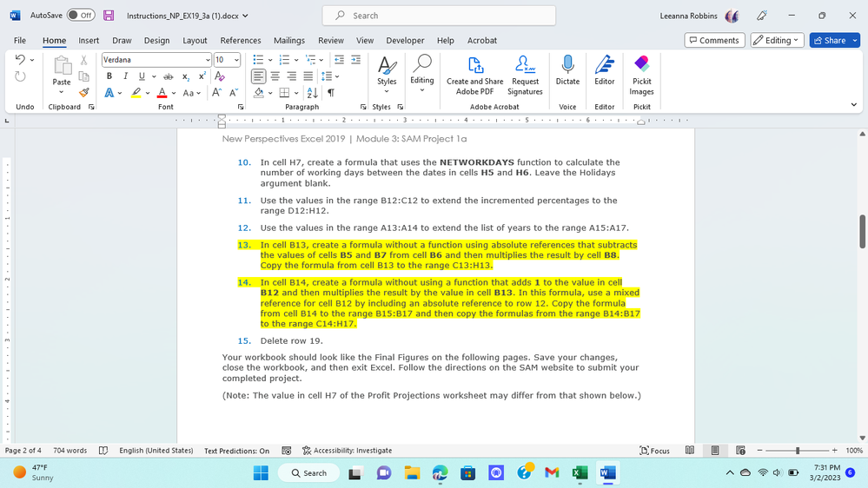
Task: Decrease paragraph indent
Action: point(340,59)
